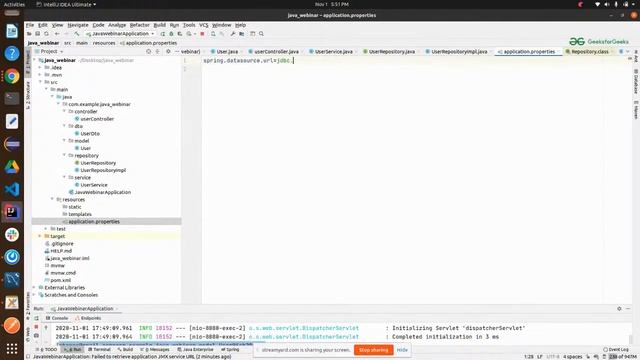The width and height of the screenshot is (640, 360).
Task: Toggle the Structure tool window side button
Action: click(x=28, y=95)
